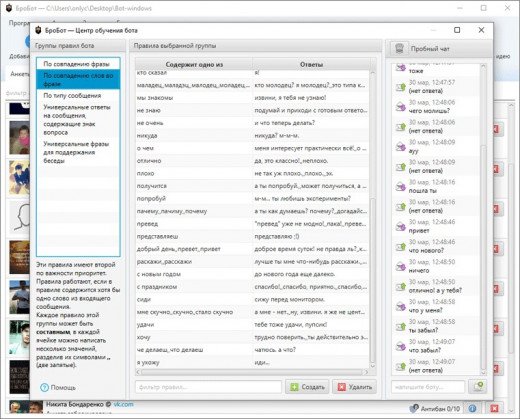Click the reply icon beside the 12:47:57 no-answer entry
520x419 pixels.
400,87
